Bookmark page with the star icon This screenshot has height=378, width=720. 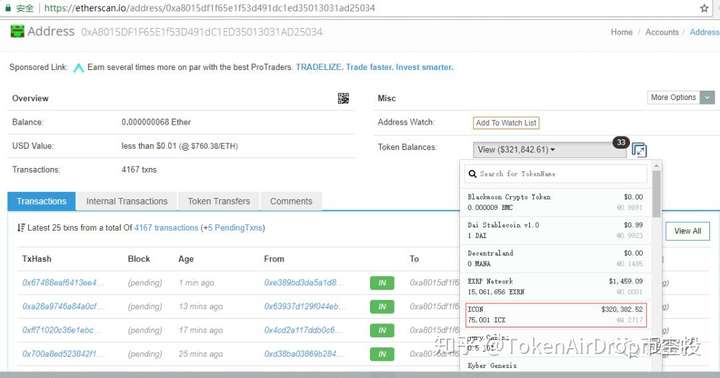tap(704, 8)
